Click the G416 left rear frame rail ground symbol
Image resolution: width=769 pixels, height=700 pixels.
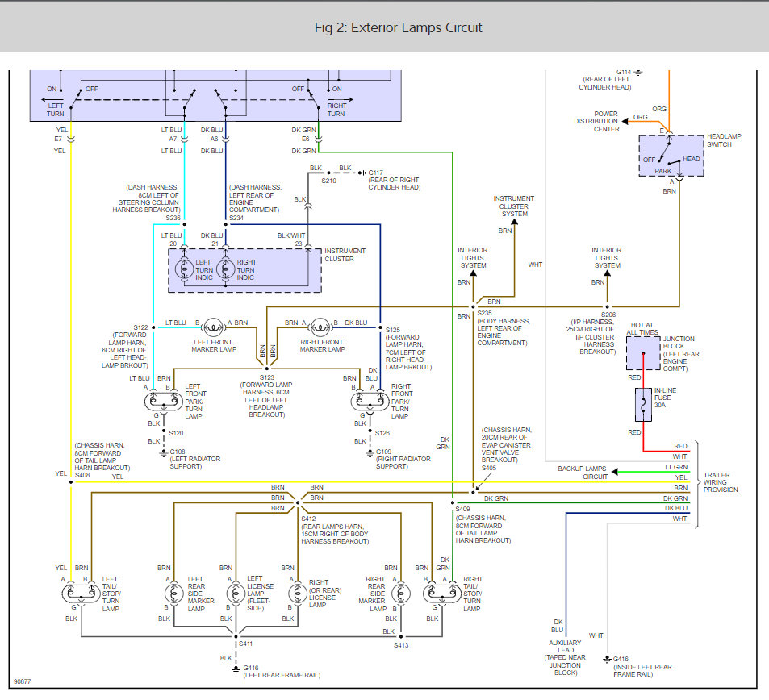[236, 669]
